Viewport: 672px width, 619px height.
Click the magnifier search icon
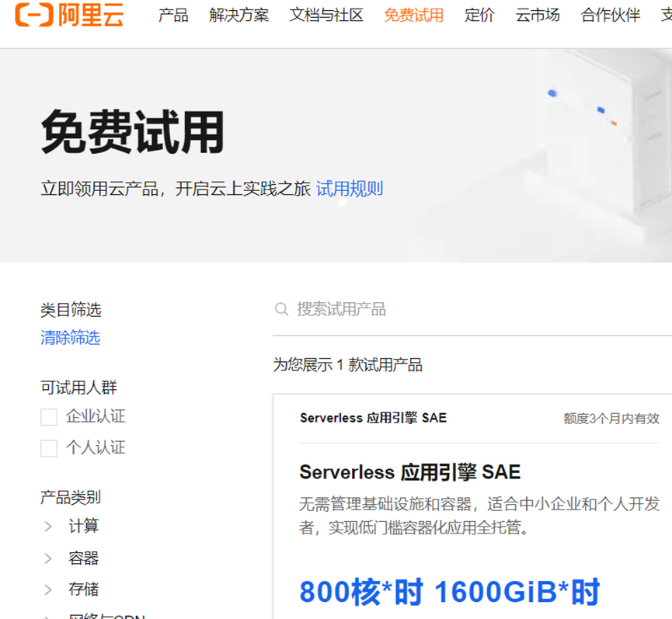tap(281, 309)
